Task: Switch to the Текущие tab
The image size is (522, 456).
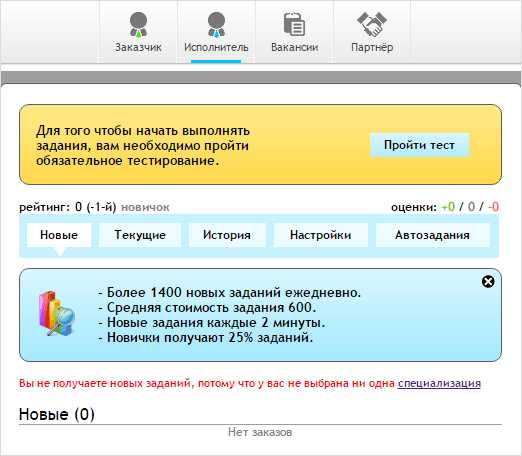Action: point(140,235)
